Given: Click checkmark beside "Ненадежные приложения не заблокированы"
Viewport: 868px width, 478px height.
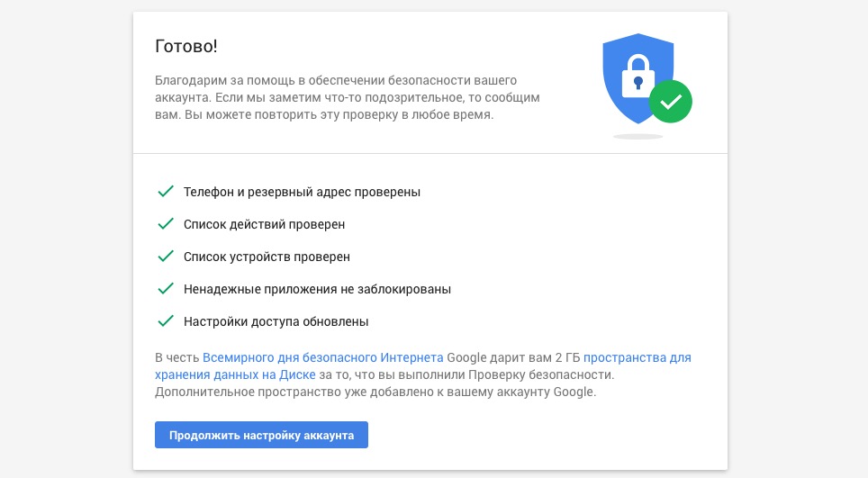Looking at the screenshot, I should point(165,289).
